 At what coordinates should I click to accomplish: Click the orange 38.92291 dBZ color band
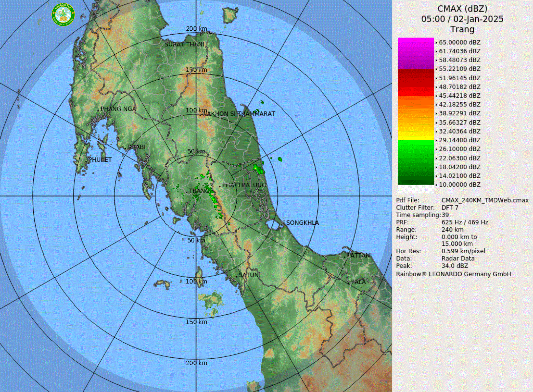tap(416, 113)
